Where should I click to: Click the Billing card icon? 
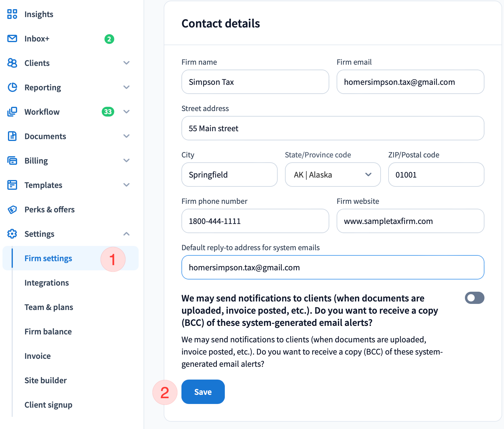click(12, 160)
